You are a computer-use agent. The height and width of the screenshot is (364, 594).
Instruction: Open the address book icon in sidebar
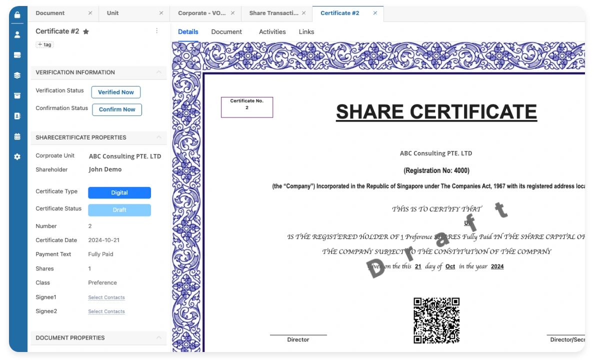(17, 115)
